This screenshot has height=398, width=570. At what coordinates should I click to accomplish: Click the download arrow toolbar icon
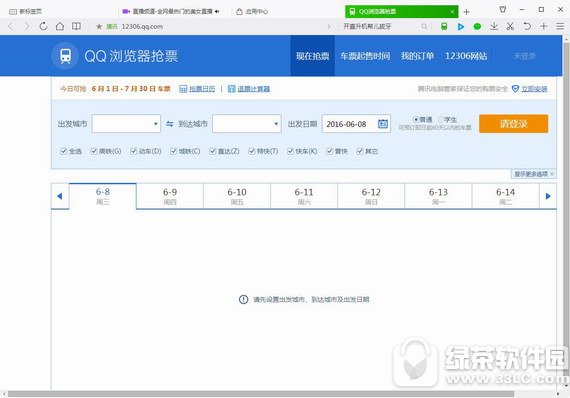[x=494, y=26]
